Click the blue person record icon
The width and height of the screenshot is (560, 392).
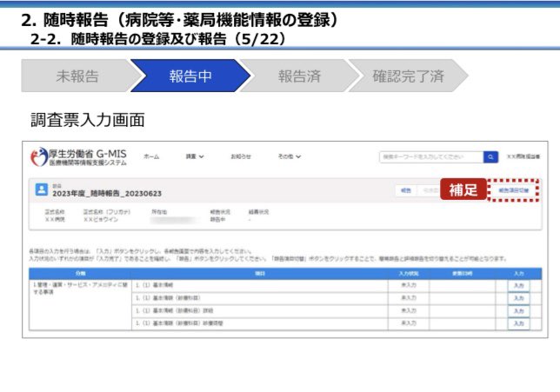click(x=42, y=189)
